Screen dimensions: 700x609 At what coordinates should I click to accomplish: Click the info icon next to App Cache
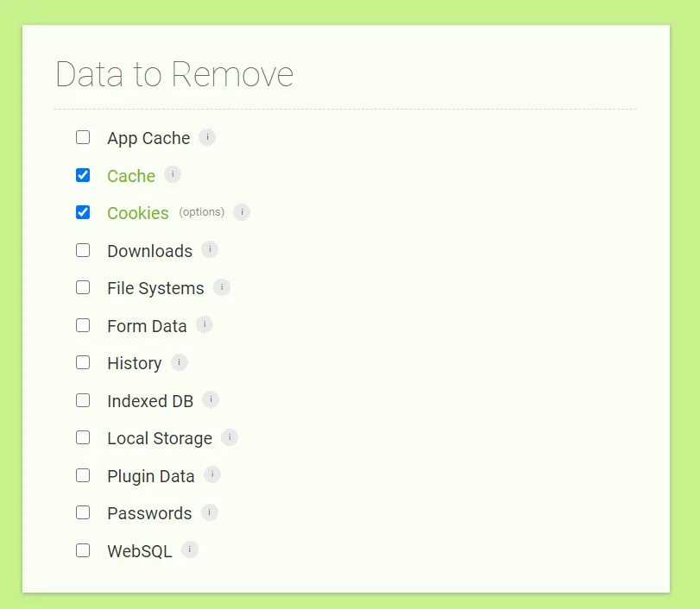point(207,137)
